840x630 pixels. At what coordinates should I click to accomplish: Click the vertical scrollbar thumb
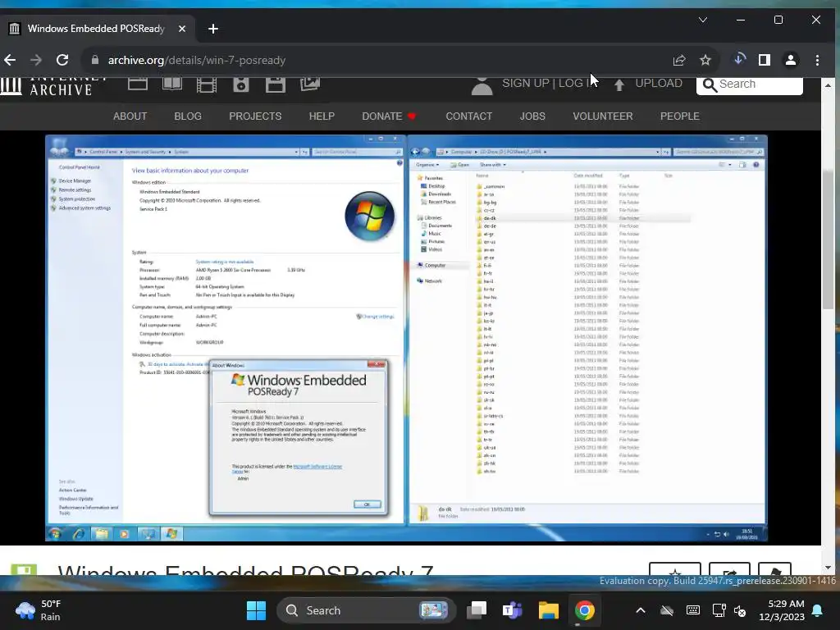(x=829, y=240)
